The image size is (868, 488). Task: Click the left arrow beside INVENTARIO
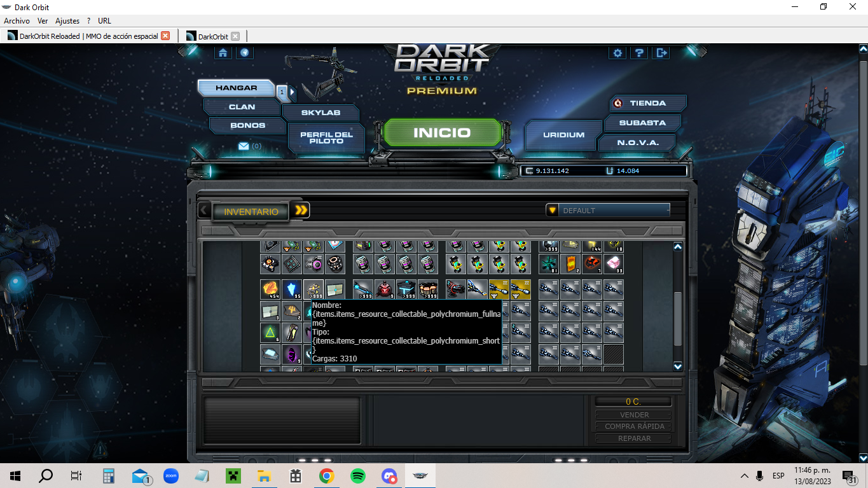(x=204, y=211)
